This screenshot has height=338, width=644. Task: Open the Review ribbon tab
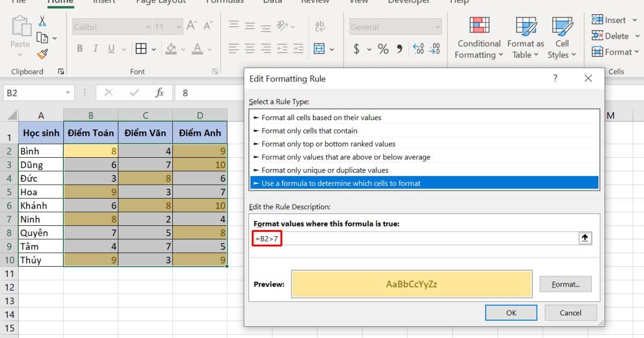click(x=315, y=3)
